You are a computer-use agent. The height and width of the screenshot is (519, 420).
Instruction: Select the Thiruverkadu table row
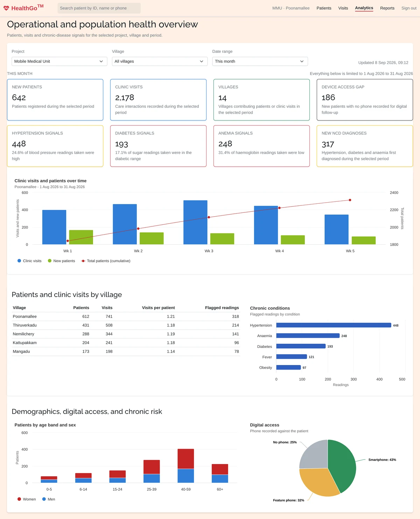(x=126, y=325)
